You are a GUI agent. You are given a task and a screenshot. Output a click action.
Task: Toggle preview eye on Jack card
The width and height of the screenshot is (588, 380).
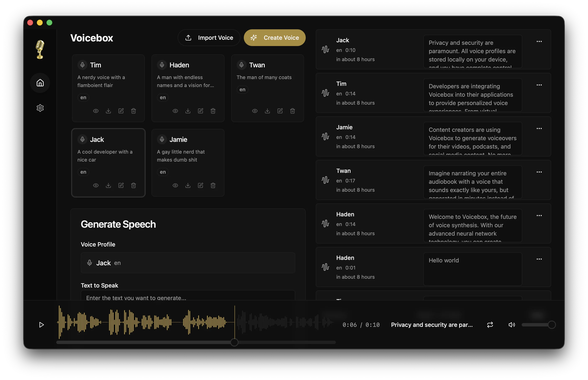96,185
